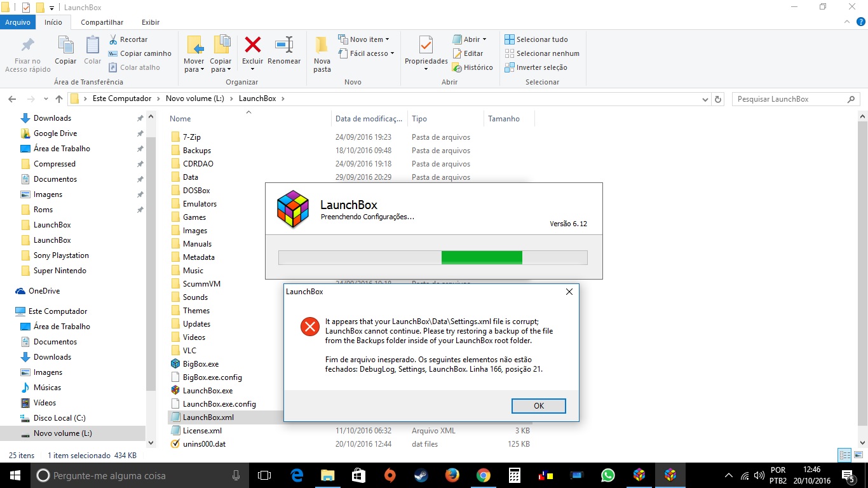Click the Back navigation arrow
This screenshot has width=868, height=488.
[12, 99]
